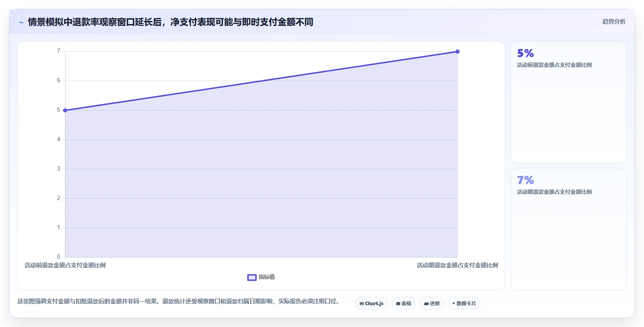This screenshot has width=644, height=327.
Task: Click the data point at value 7
Action: pos(458,51)
